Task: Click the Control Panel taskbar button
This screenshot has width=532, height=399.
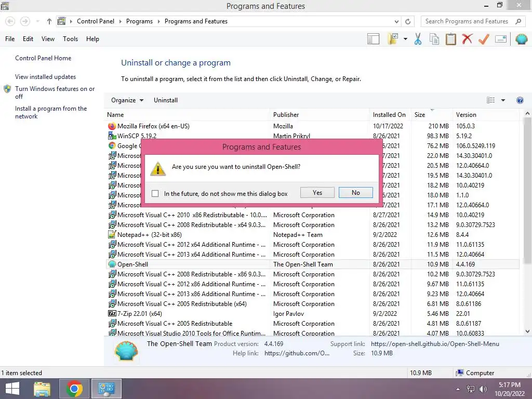Action: (x=106, y=389)
